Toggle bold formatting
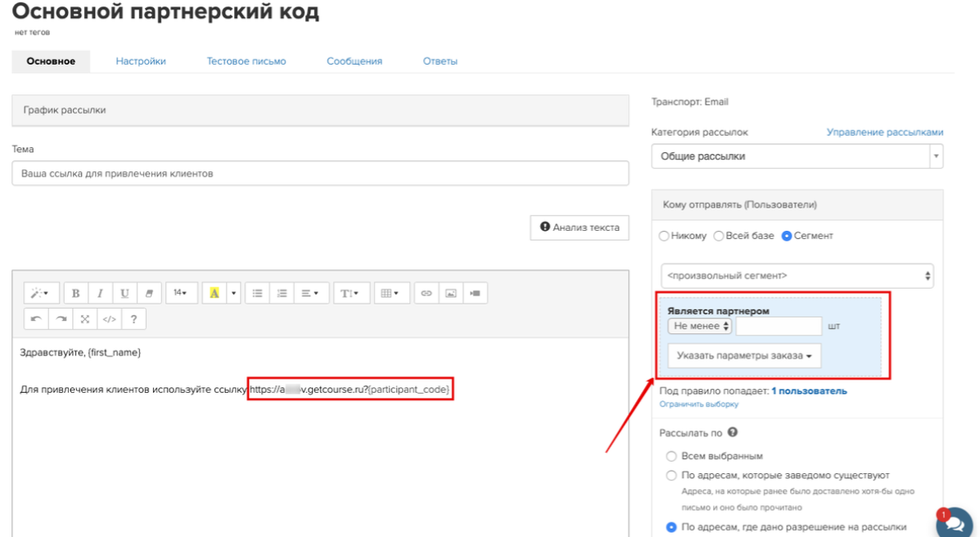The image size is (980, 537). pyautogui.click(x=75, y=293)
